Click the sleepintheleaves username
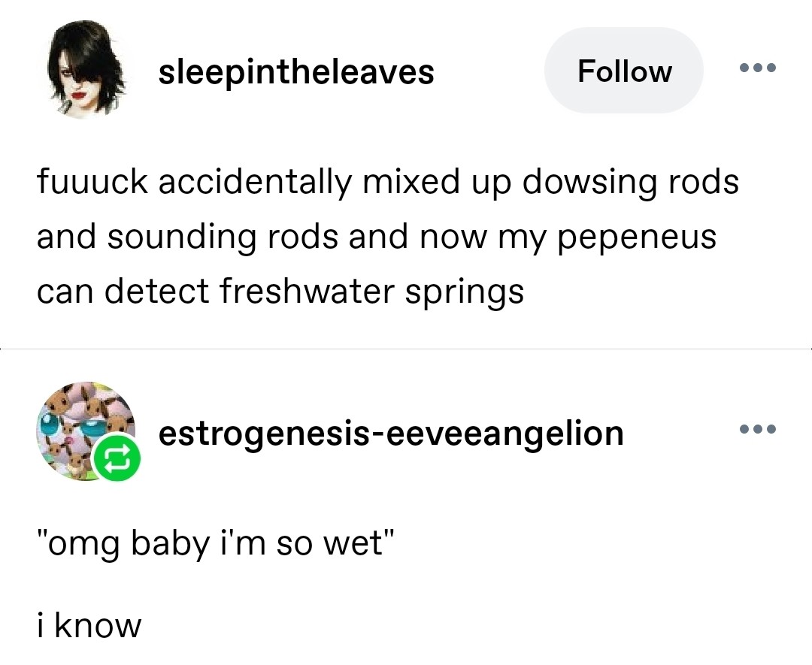812x665 pixels. (296, 71)
